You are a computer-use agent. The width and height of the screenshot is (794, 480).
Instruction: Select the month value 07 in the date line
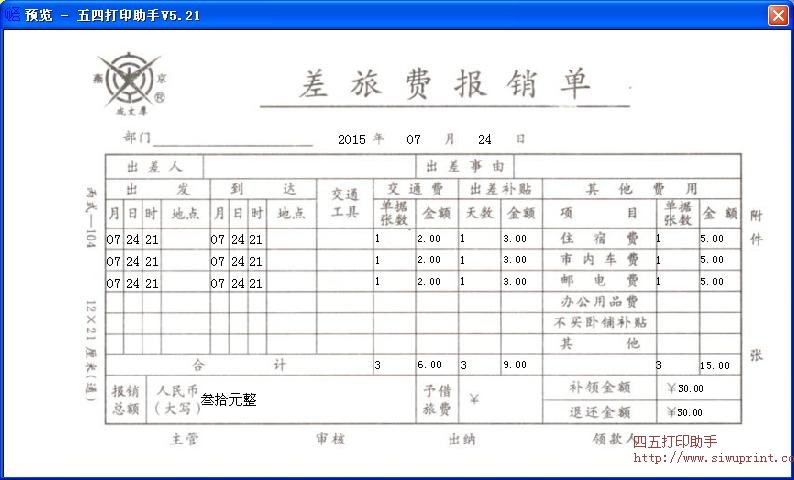click(x=413, y=140)
